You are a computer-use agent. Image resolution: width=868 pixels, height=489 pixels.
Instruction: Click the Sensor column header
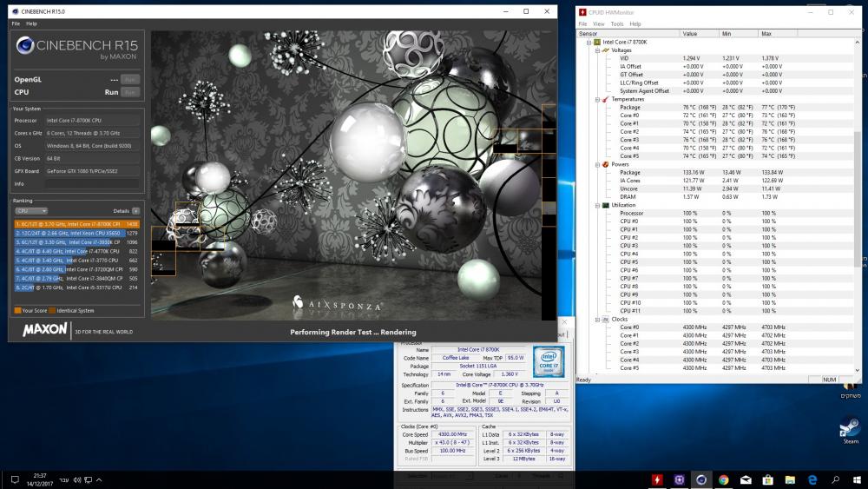pyautogui.click(x=628, y=34)
